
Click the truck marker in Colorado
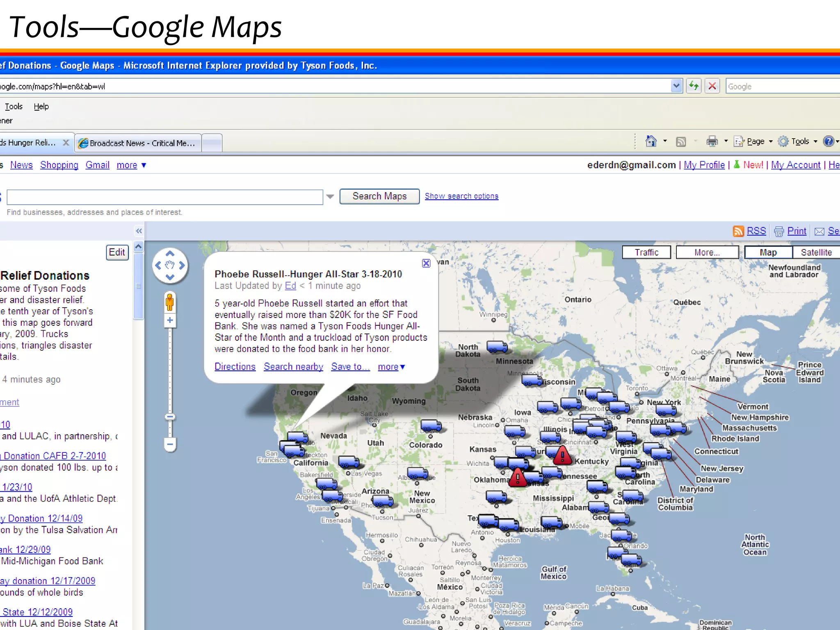[x=431, y=426]
